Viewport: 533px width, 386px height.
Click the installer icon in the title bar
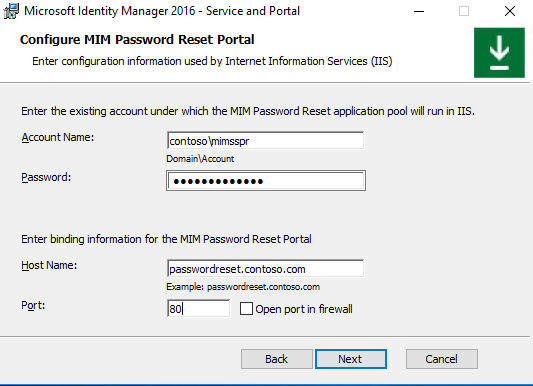11,11
